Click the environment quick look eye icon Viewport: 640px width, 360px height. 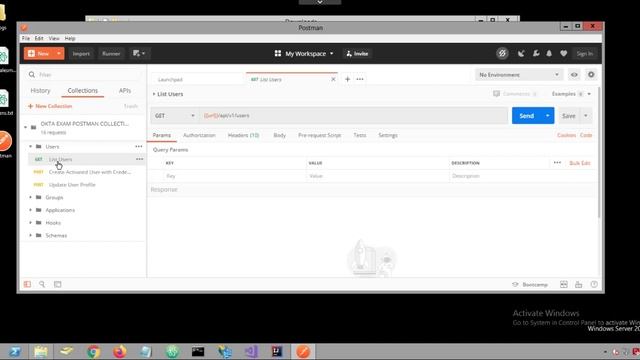tap(574, 75)
